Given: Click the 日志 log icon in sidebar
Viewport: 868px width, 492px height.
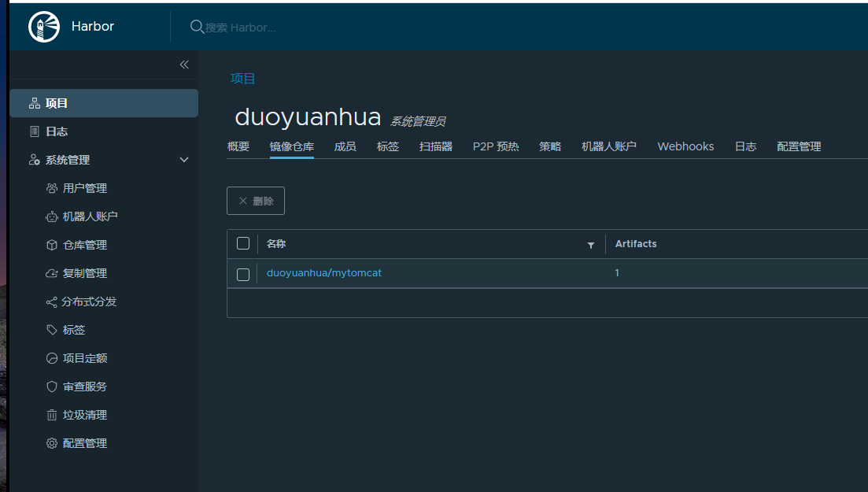Looking at the screenshot, I should 35,131.
